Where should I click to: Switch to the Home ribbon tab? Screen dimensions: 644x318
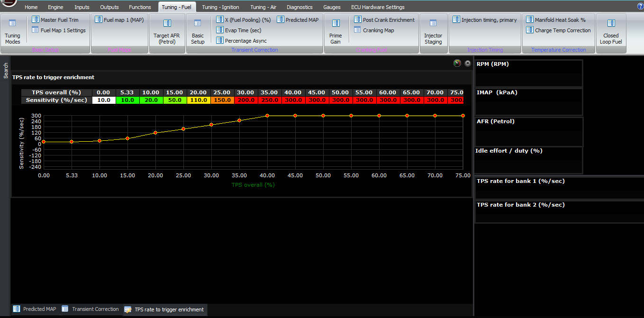[31, 7]
